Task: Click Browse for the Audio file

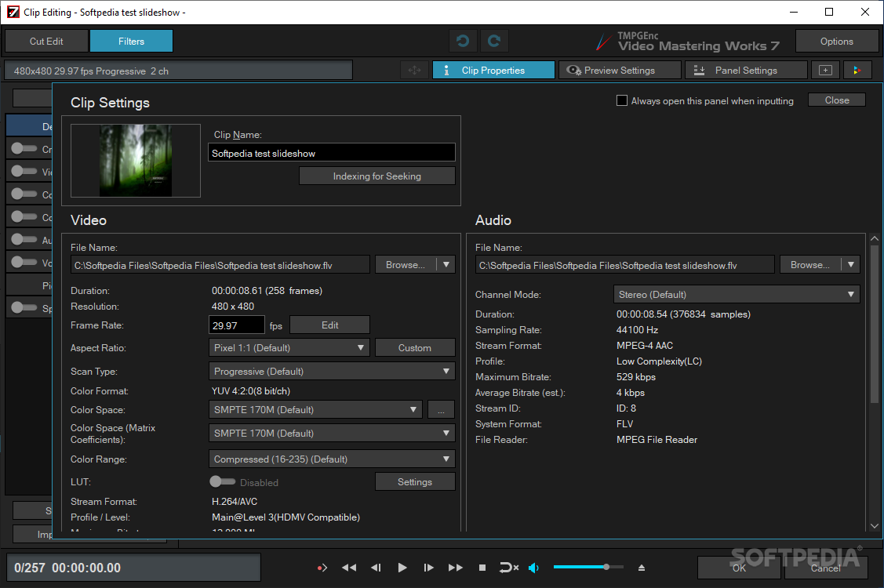Action: tap(810, 264)
